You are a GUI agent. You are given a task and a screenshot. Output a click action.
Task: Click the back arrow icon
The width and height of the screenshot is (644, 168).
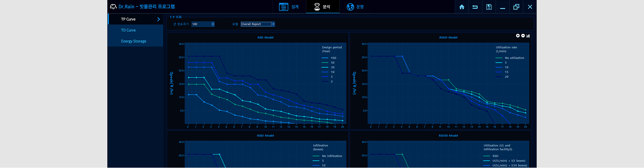tap(475, 7)
